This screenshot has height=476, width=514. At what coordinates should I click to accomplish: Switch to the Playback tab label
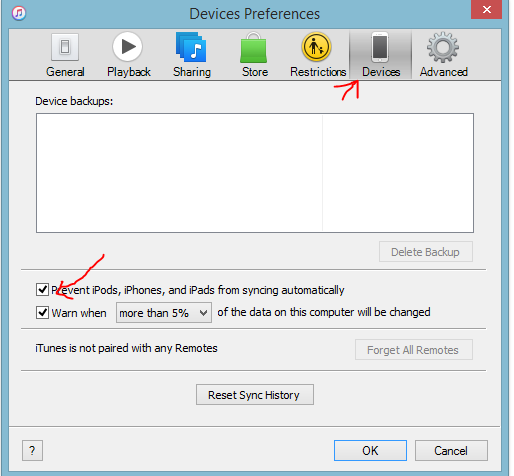[129, 72]
